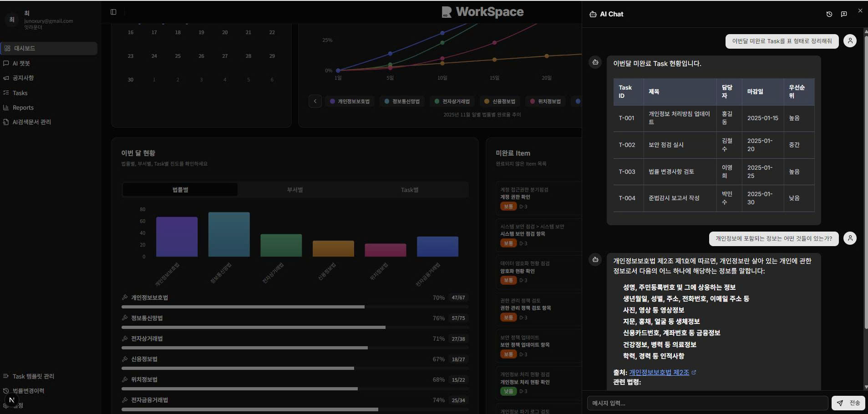Switch to the 부서별 tab
This screenshot has height=414, width=868.
pos(295,190)
